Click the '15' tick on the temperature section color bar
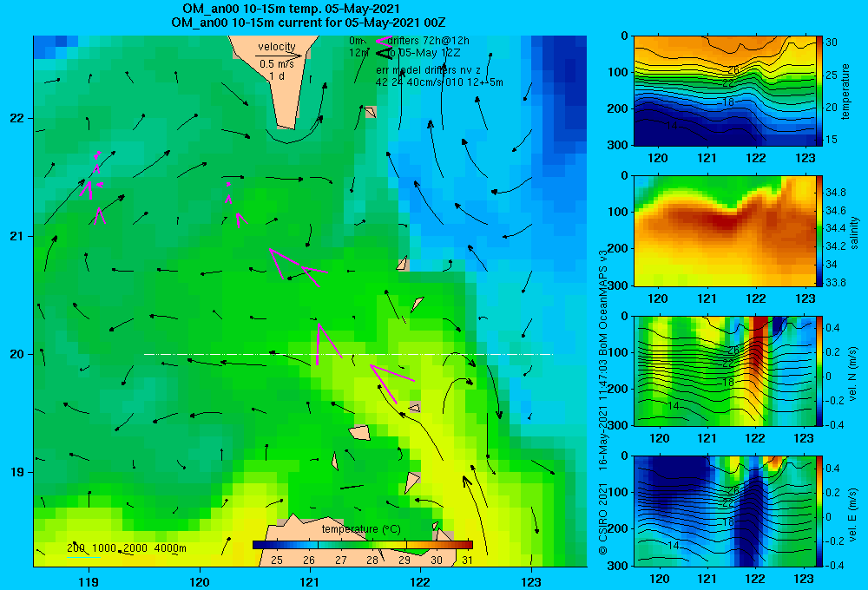This screenshot has height=590, width=868. (831, 140)
